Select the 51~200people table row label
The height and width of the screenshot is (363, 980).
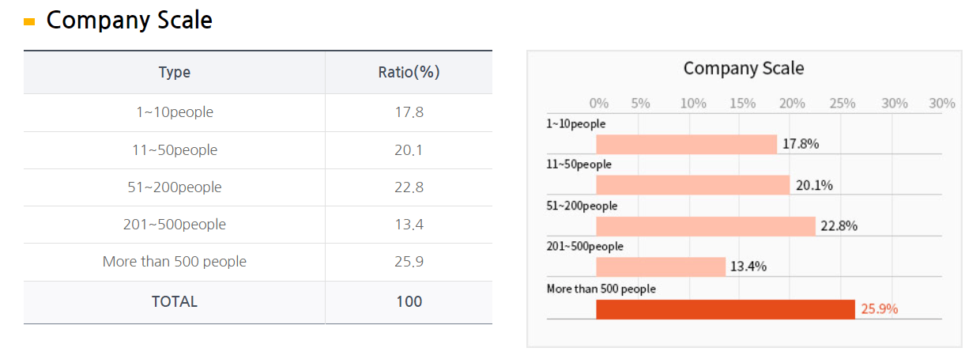click(174, 187)
